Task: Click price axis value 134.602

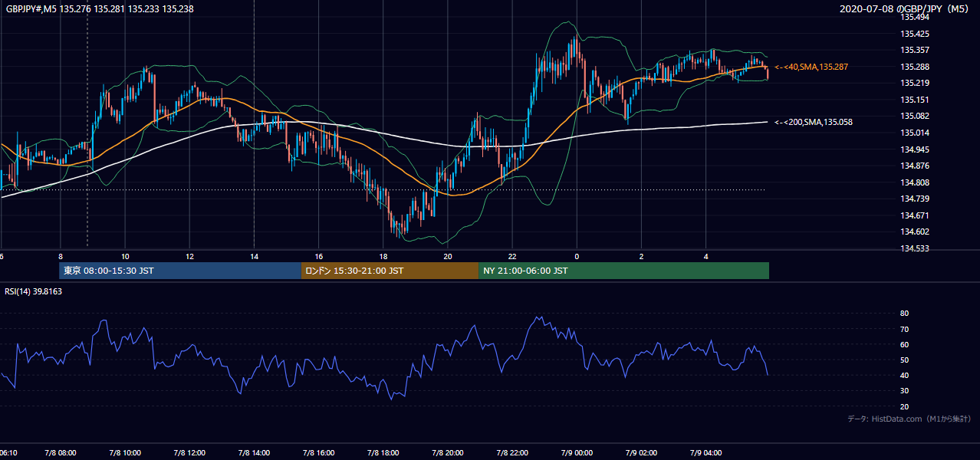Action: [915, 232]
